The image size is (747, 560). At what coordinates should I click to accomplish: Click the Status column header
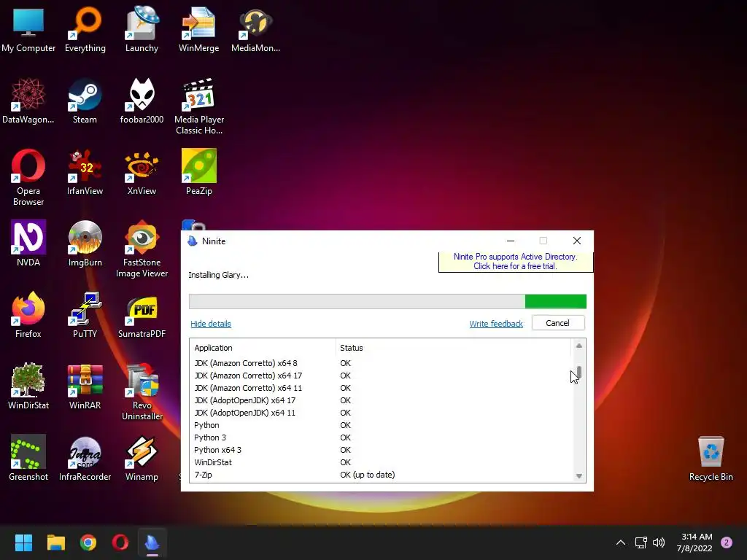pyautogui.click(x=453, y=348)
